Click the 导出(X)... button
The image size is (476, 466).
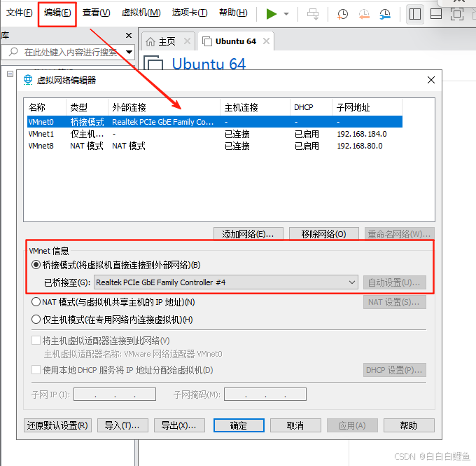179,425
